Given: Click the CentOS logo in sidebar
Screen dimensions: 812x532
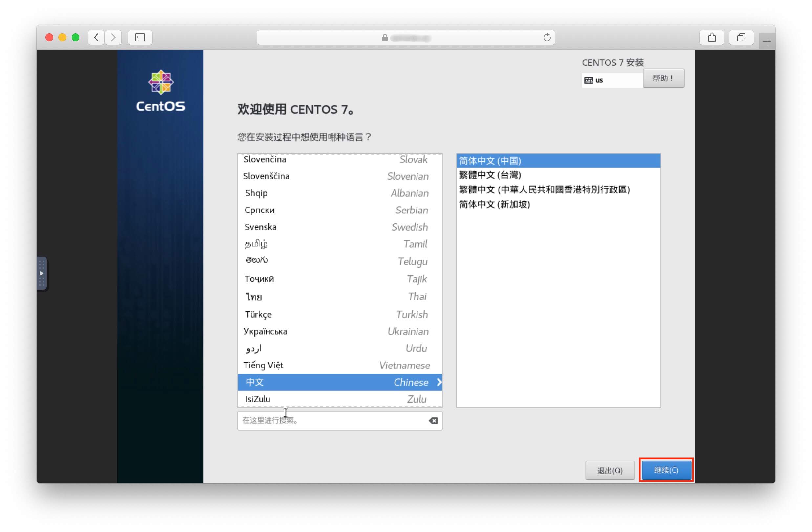Looking at the screenshot, I should [x=161, y=91].
